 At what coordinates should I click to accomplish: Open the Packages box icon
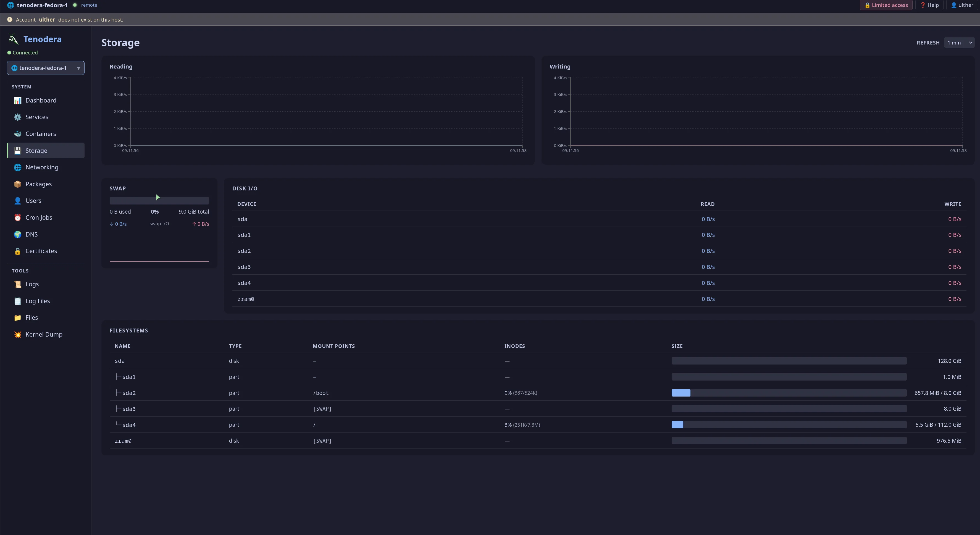(x=17, y=184)
